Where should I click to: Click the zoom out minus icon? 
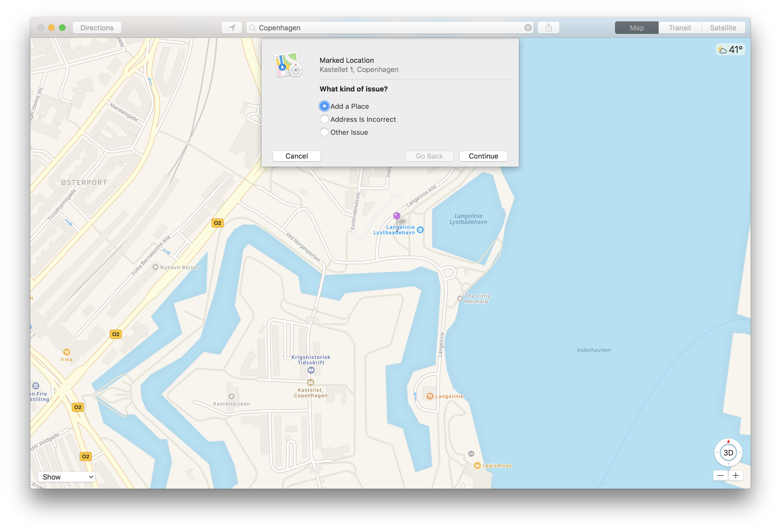pos(720,475)
